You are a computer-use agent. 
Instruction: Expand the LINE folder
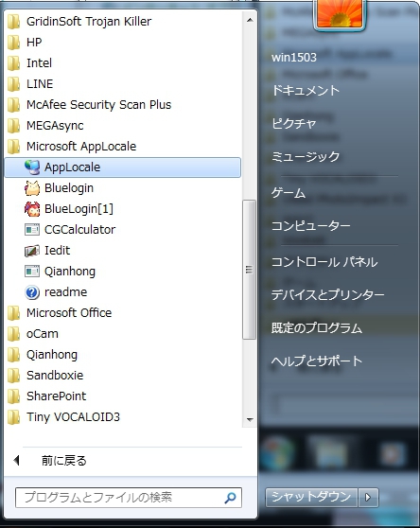click(30, 84)
